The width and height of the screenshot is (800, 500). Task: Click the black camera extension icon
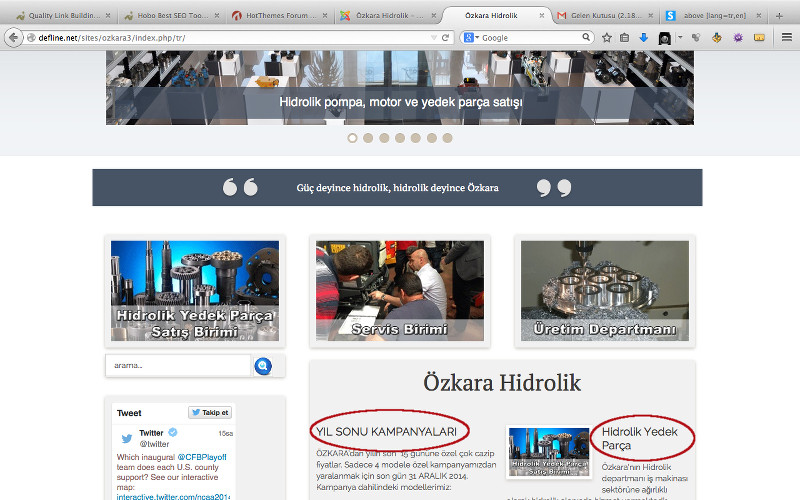[x=664, y=38]
